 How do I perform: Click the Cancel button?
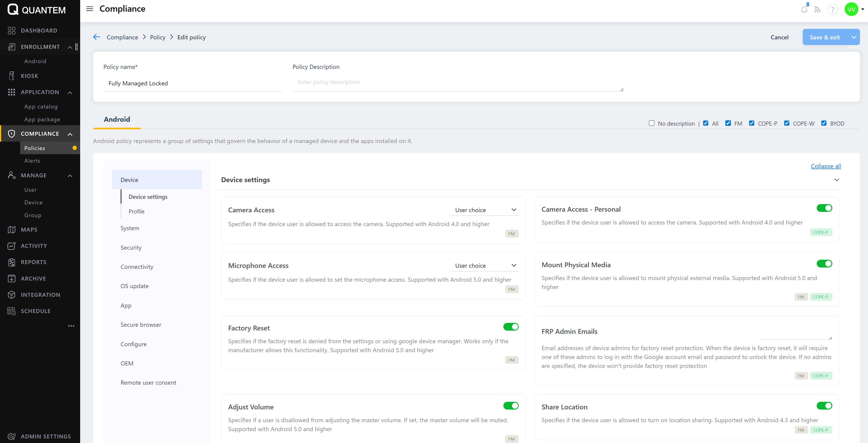779,37
